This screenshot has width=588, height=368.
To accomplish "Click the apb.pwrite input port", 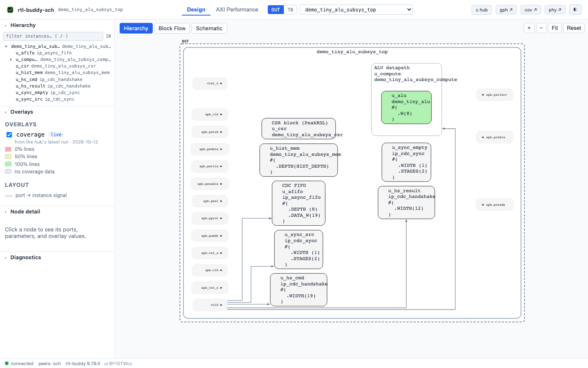I will pos(210,166).
